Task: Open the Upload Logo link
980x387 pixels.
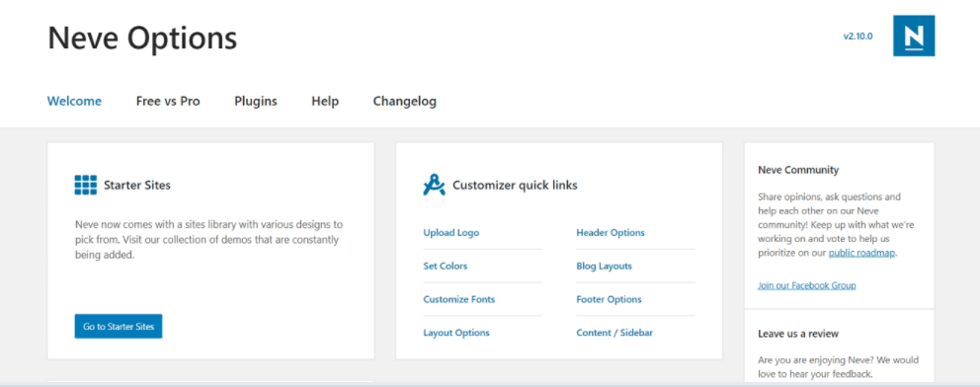Action: point(451,233)
